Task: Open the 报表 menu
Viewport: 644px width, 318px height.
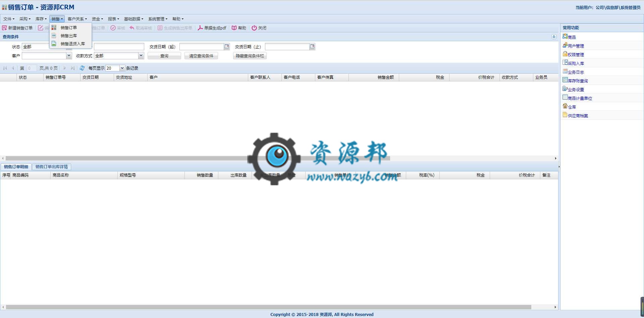Action: point(113,19)
